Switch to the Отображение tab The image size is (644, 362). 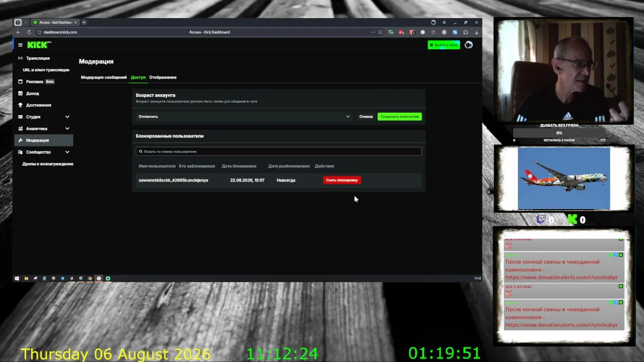(163, 77)
